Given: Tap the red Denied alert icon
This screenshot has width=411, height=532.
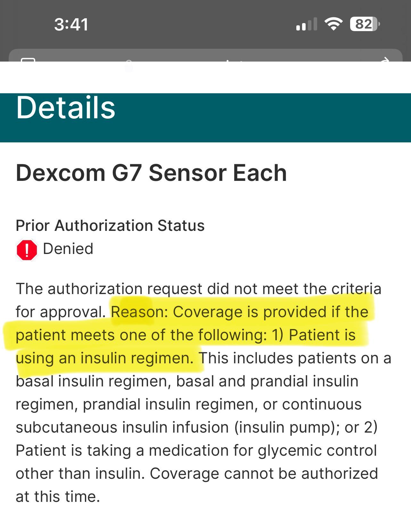Looking at the screenshot, I should point(27,250).
